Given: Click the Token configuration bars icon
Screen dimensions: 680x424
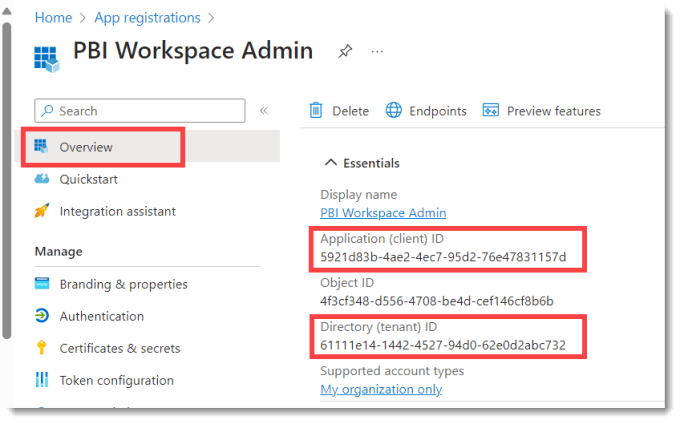Looking at the screenshot, I should pos(42,380).
